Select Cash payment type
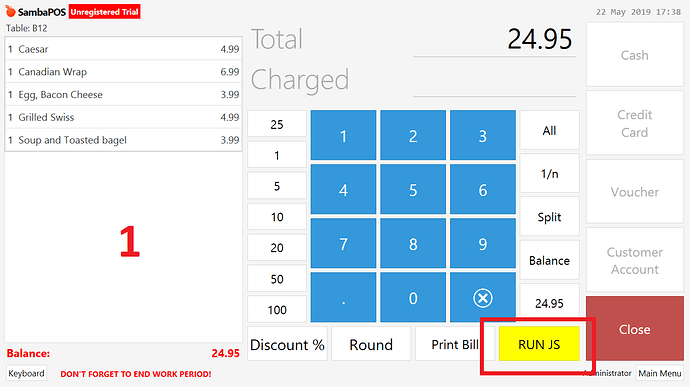The image size is (690, 387). (635, 55)
